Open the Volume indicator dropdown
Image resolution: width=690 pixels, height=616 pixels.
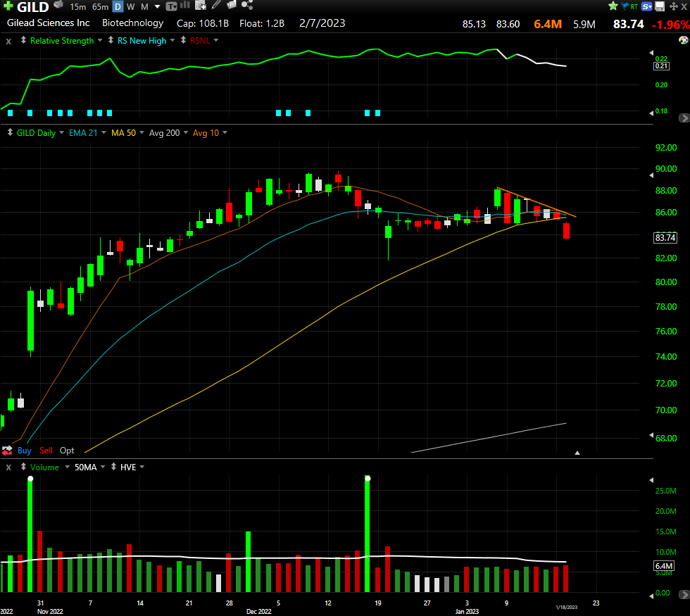tap(68, 467)
